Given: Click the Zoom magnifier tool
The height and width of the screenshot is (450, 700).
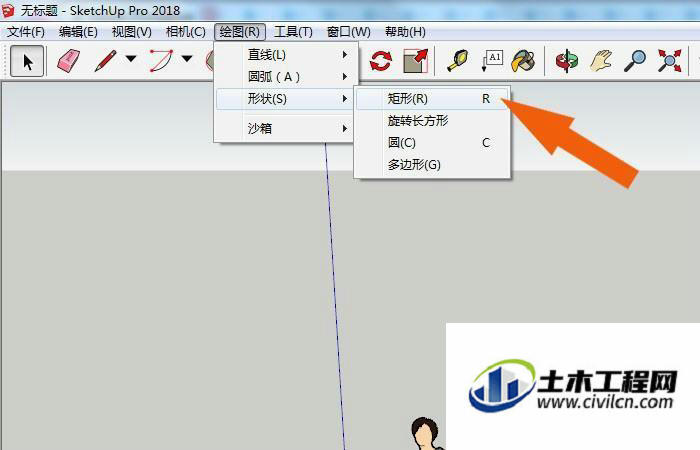Looking at the screenshot, I should coord(634,61).
